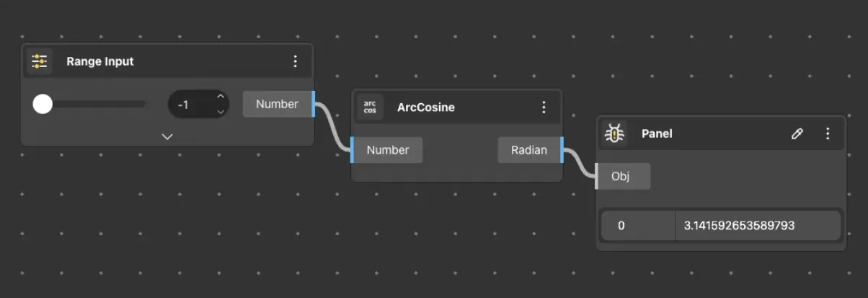Screen dimensions: 868x298
Task: Expand the Range Input node chevron
Action: tap(167, 136)
